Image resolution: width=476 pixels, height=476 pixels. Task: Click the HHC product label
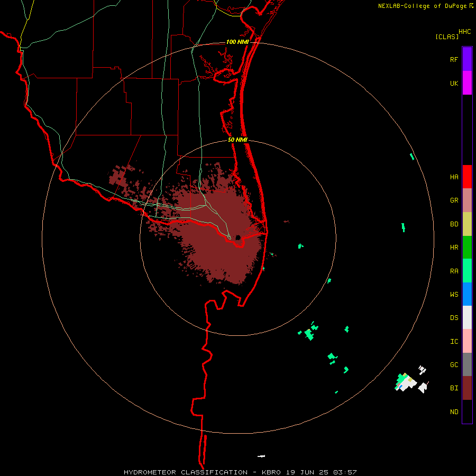point(464,32)
